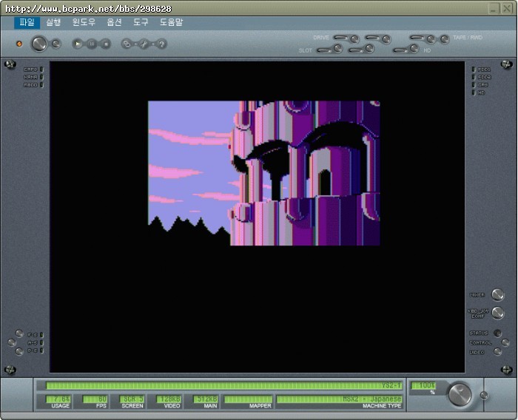Click the link/properties toolbar icon
This screenshot has width=518, height=420.
[127, 44]
